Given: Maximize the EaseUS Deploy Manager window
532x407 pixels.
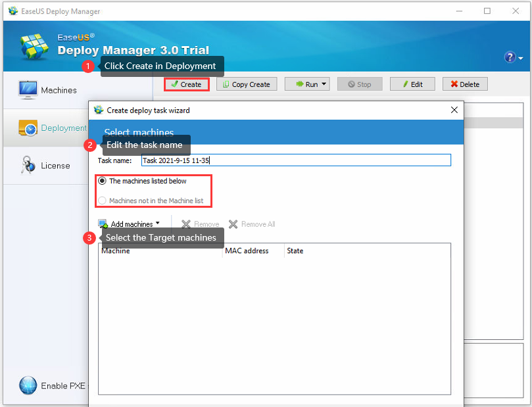Looking at the screenshot, I should (x=487, y=11).
